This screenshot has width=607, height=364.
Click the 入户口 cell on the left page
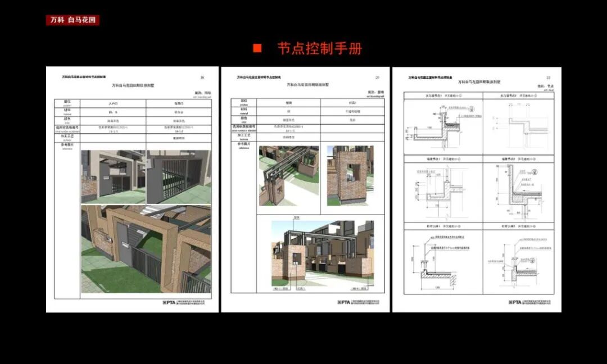click(113, 104)
